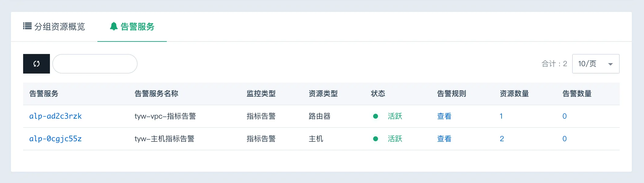Click resource count 2 for host row
The image size is (644, 183).
tap(502, 139)
